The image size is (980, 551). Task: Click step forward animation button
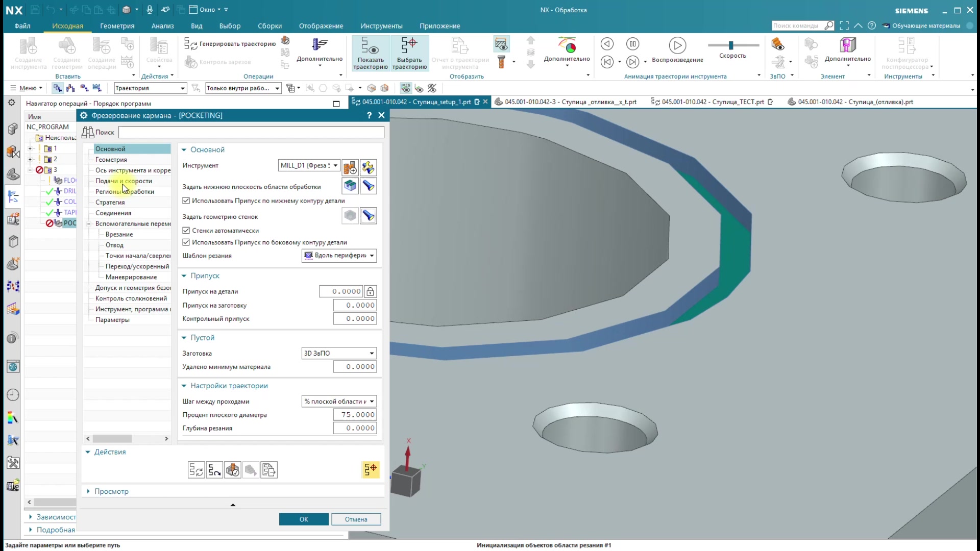tap(632, 62)
